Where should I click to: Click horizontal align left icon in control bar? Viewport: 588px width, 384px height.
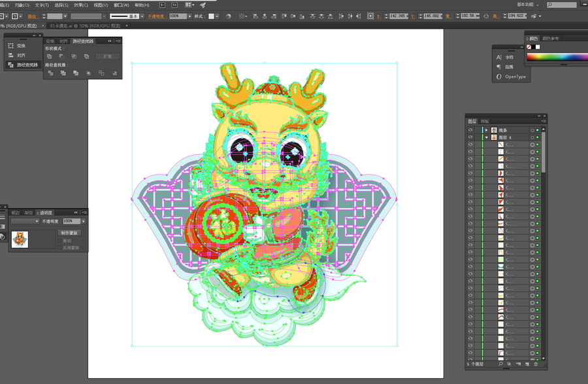click(255, 16)
